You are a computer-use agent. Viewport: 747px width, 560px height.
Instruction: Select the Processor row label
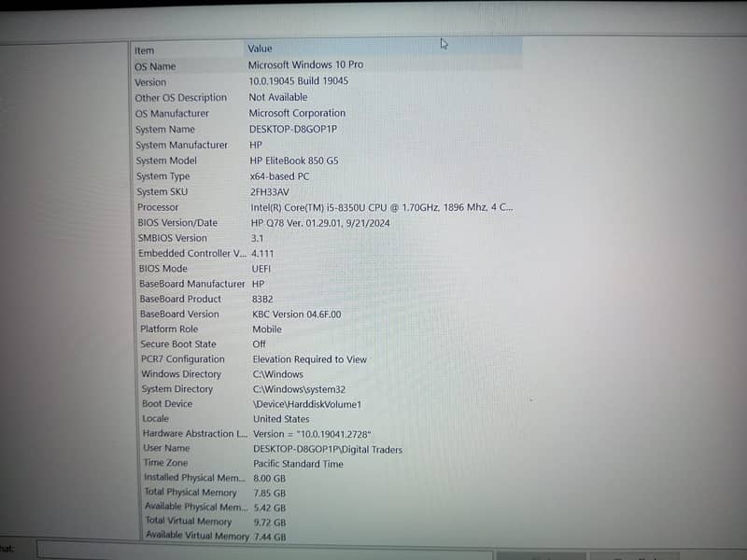click(158, 207)
